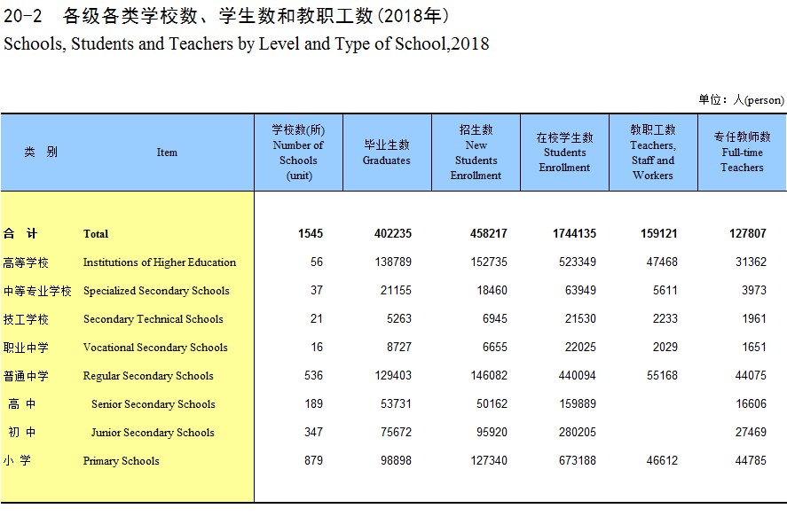Screen dimensions: 787x532
Task: Select 'Institutions of Higher Education' row label
Action: click(x=160, y=262)
